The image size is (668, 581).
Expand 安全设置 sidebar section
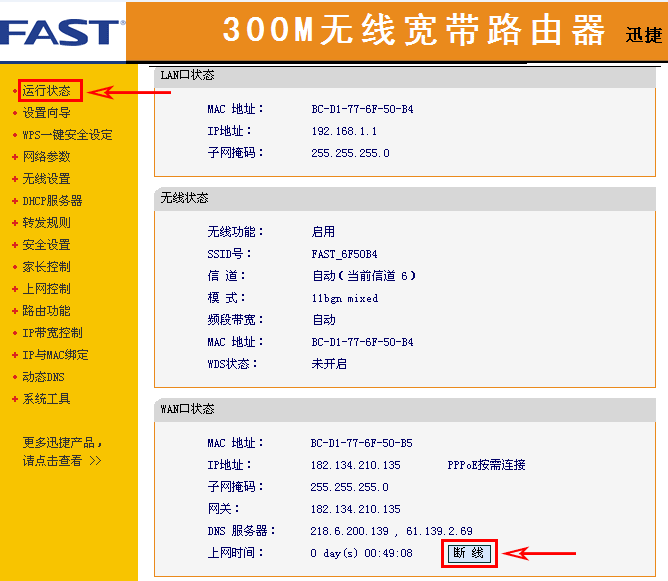(x=47, y=245)
